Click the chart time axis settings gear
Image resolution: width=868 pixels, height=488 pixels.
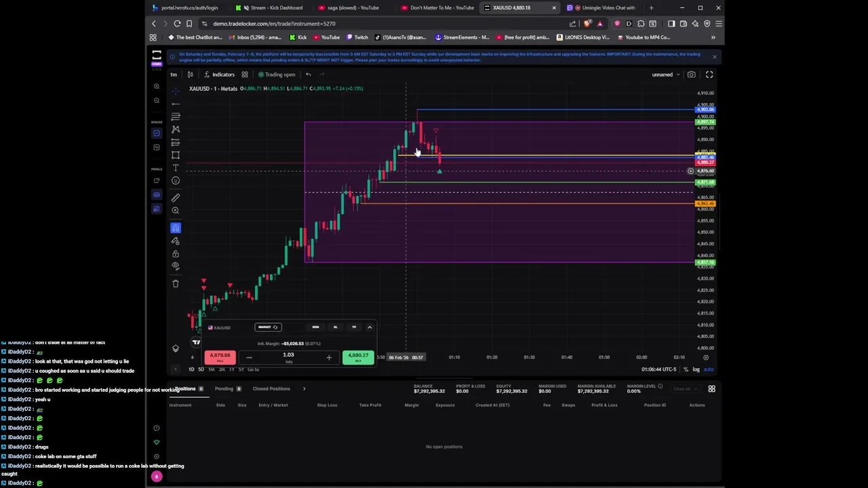(x=706, y=357)
